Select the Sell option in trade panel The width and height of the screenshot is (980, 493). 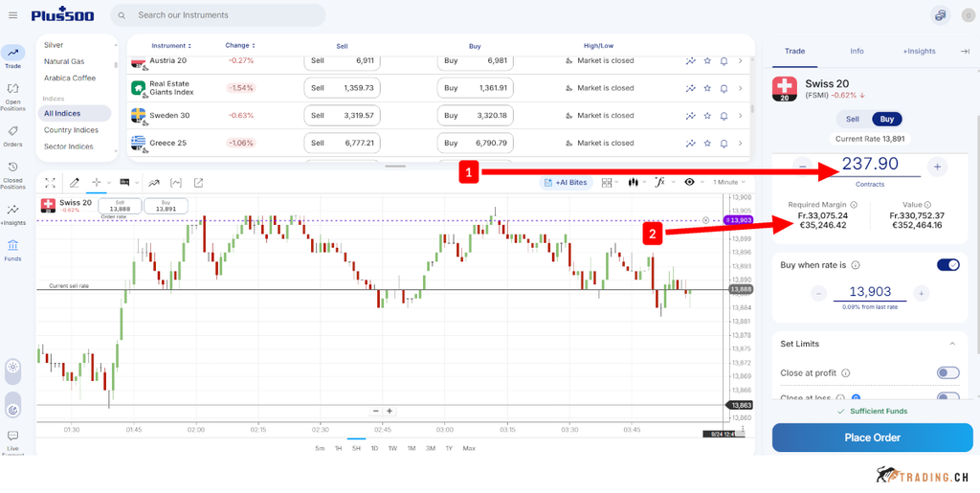(853, 119)
